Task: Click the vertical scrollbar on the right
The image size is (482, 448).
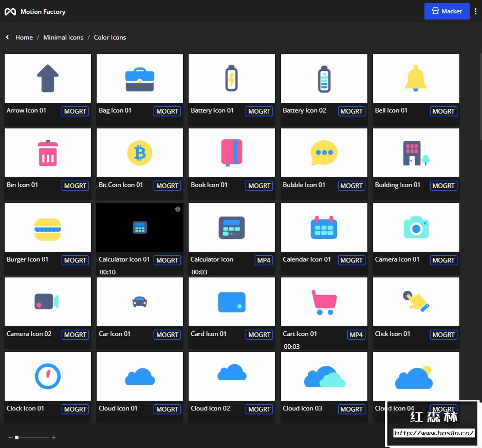Action: coord(481,97)
